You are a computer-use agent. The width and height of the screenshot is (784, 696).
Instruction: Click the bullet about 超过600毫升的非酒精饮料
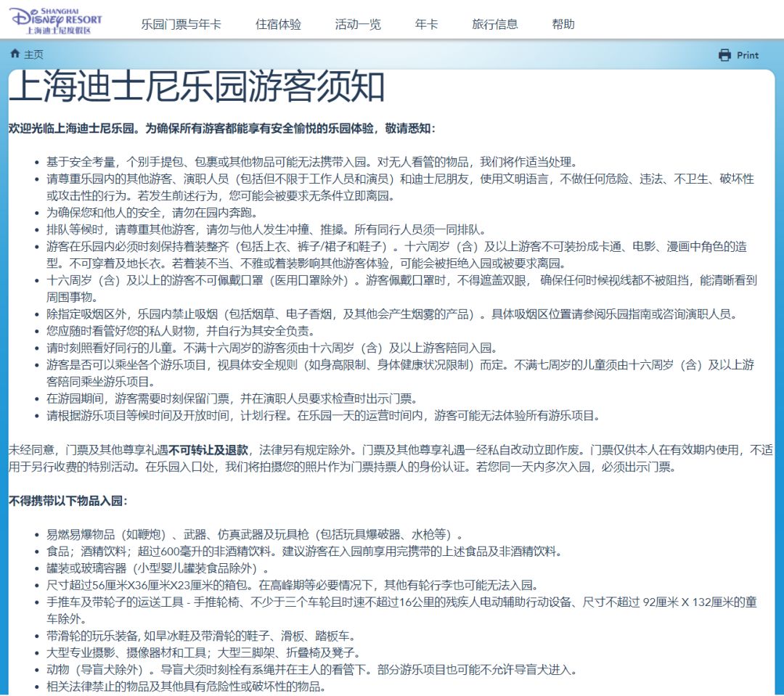tap(304, 552)
